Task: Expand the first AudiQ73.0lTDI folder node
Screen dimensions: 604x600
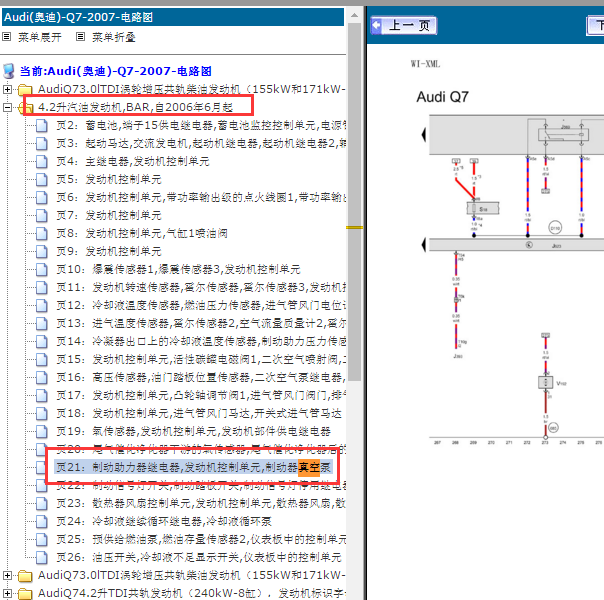Action: (7, 89)
